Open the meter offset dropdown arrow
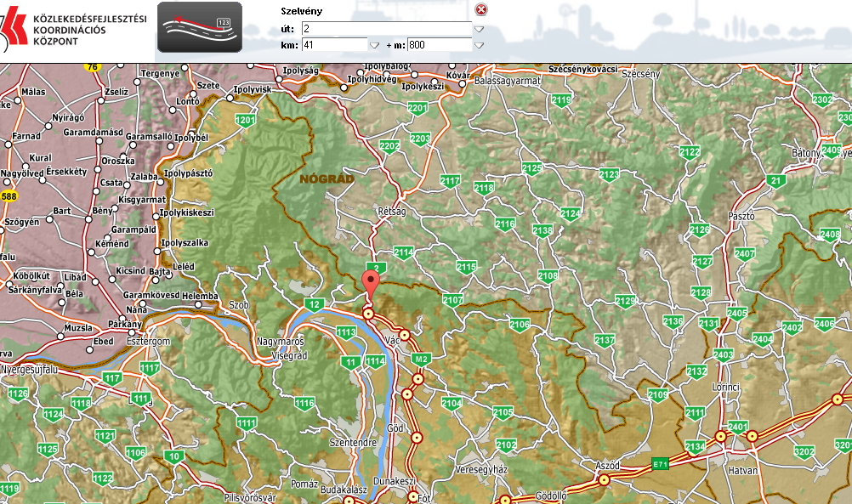This screenshot has width=852, height=504. pyautogui.click(x=479, y=45)
